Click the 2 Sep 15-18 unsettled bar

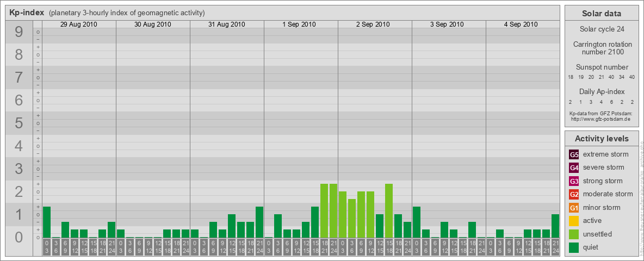coord(388,210)
